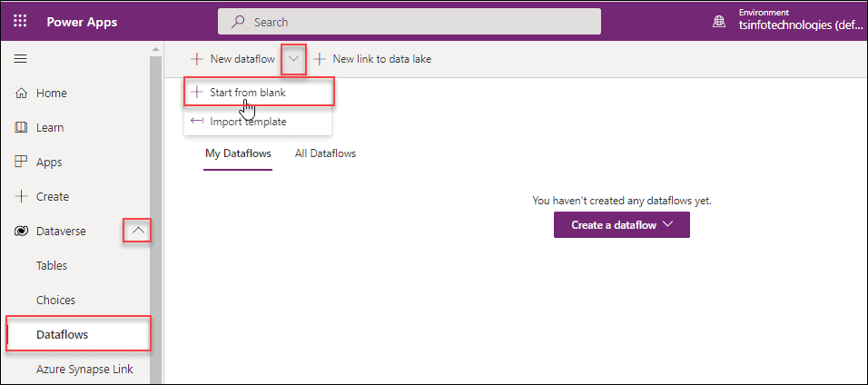Click the Dataverse swirl icon
868x385 pixels.
(21, 231)
